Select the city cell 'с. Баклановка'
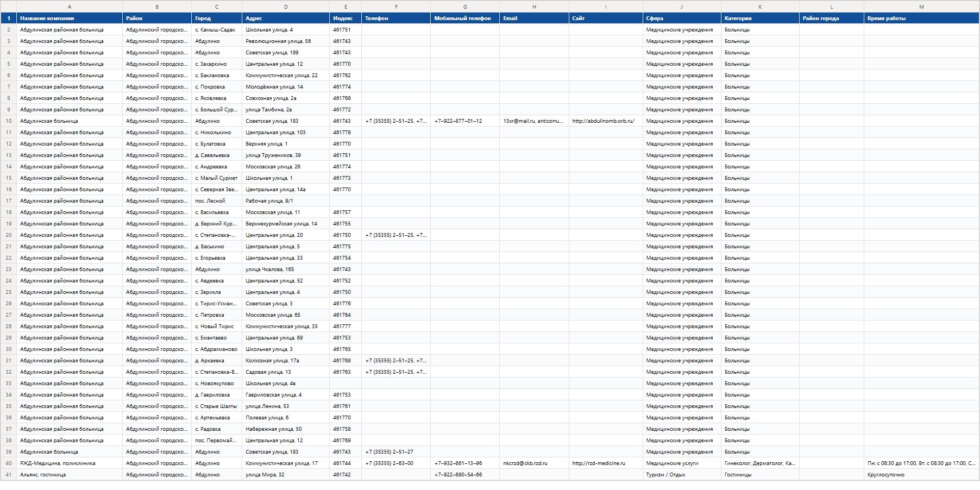Image resolution: width=980 pixels, height=490 pixels. (217, 76)
